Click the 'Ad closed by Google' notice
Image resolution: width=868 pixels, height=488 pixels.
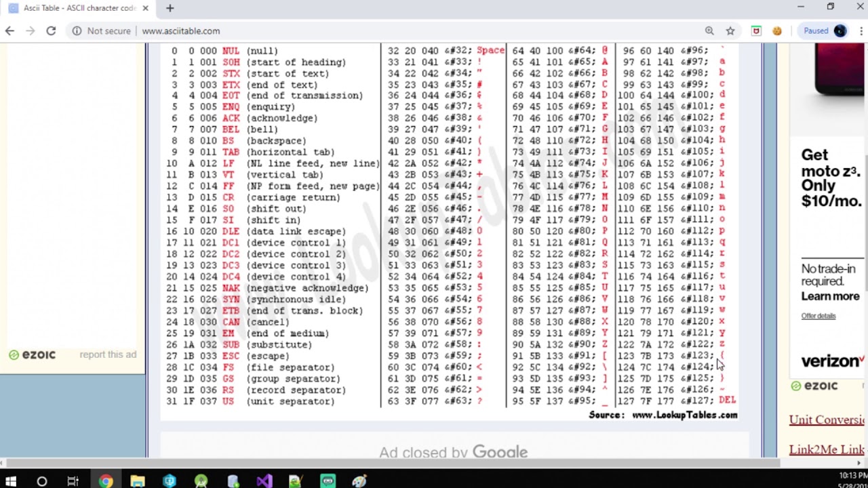point(453,452)
